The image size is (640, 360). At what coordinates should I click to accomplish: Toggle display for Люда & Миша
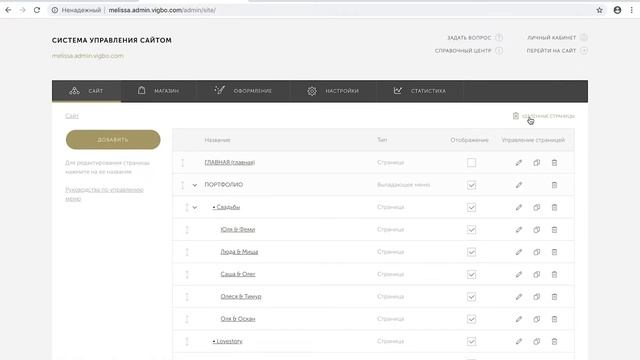click(471, 252)
